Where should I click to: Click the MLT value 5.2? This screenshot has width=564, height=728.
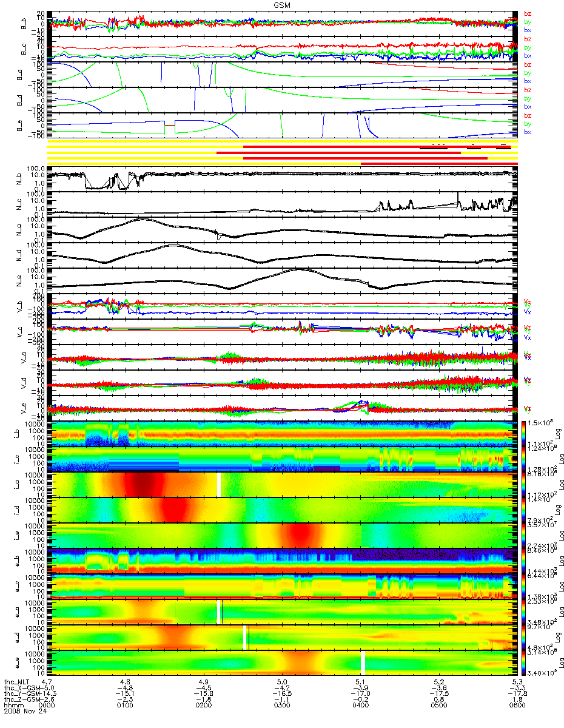pyautogui.click(x=438, y=682)
